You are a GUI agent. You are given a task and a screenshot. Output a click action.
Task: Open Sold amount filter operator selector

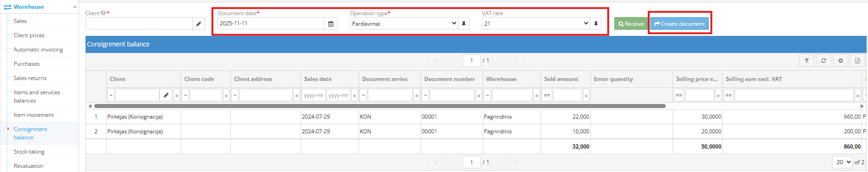[547, 95]
